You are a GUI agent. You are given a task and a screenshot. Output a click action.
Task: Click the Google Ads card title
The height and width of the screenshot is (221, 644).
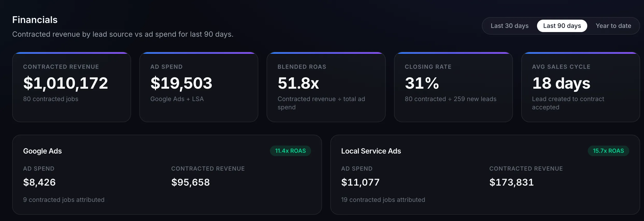coord(42,151)
